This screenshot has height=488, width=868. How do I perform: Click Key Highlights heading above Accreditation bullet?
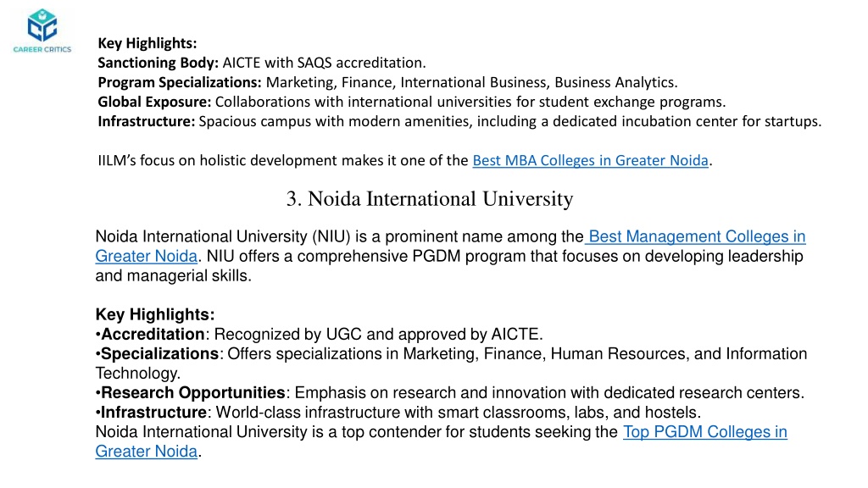[x=155, y=314]
